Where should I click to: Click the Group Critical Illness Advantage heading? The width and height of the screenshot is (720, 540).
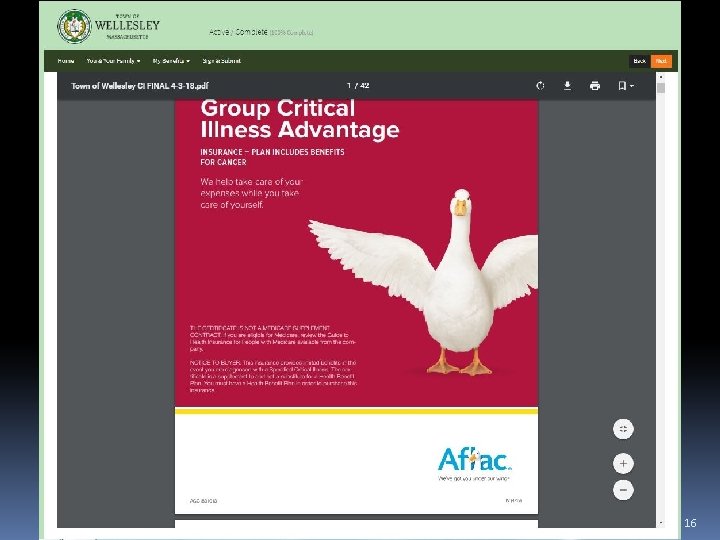(299, 119)
